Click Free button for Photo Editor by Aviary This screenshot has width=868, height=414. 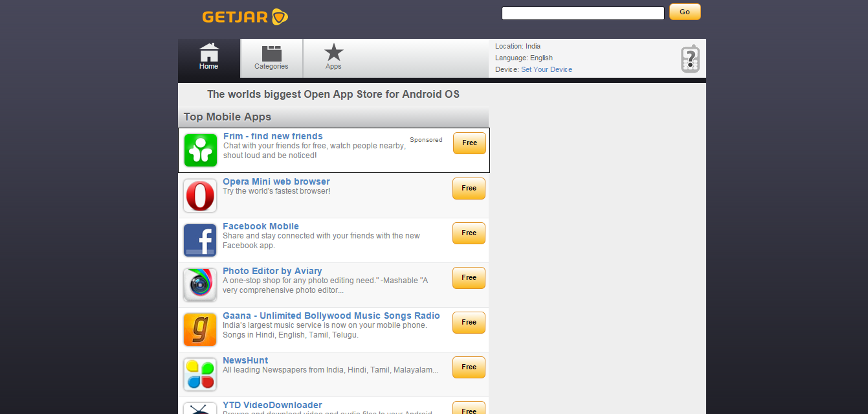point(469,278)
